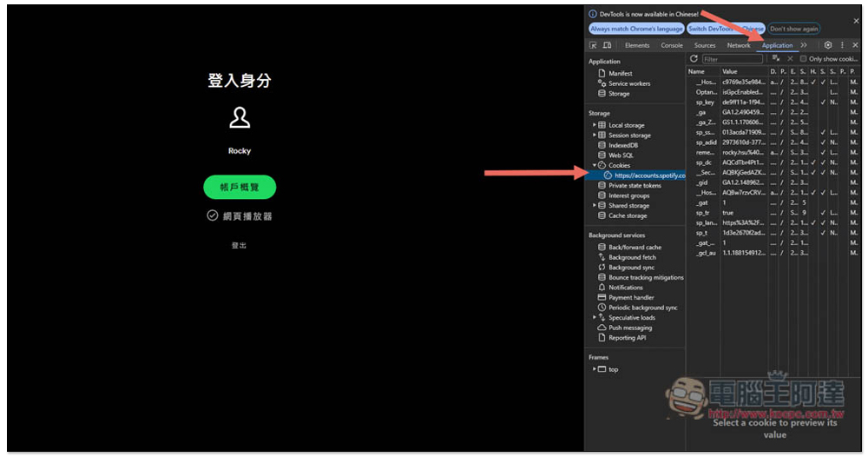Image resolution: width=868 pixels, height=457 pixels.
Task: Select the _gcl_au cookie row
Action: [x=773, y=253]
